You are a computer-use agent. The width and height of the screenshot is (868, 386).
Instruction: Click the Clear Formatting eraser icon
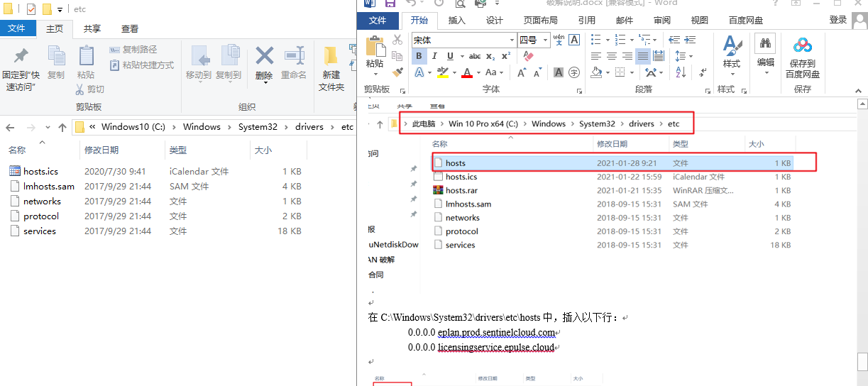[x=527, y=56]
